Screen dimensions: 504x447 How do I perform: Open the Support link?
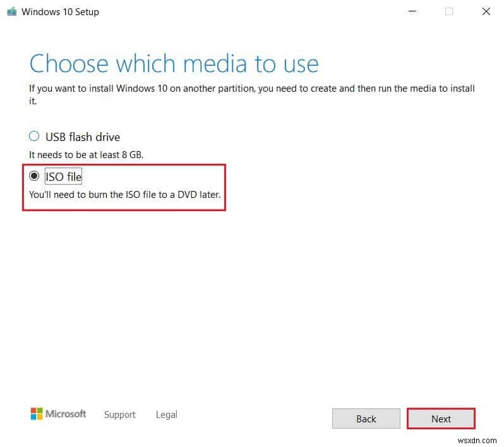click(x=120, y=415)
